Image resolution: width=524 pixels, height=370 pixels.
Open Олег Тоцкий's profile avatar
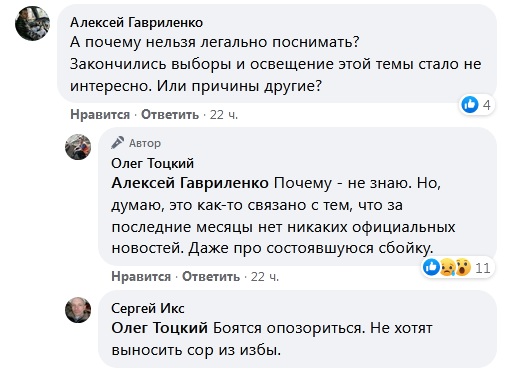pyautogui.click(x=78, y=147)
